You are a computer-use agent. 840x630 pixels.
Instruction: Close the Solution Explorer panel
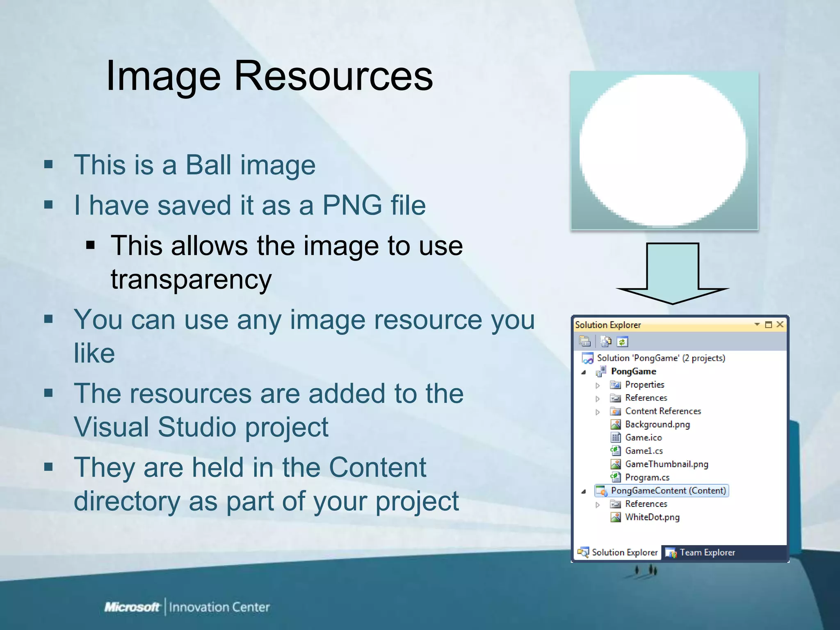[780, 324]
